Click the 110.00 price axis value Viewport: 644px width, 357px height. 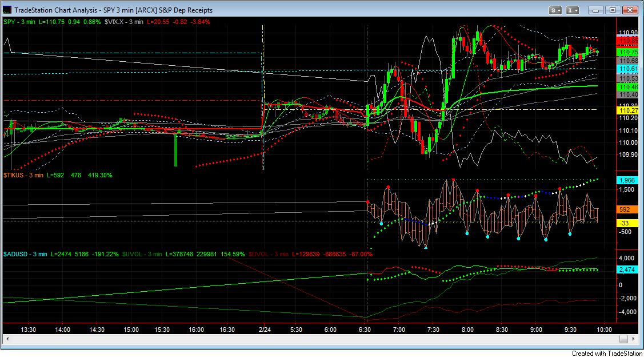629,142
